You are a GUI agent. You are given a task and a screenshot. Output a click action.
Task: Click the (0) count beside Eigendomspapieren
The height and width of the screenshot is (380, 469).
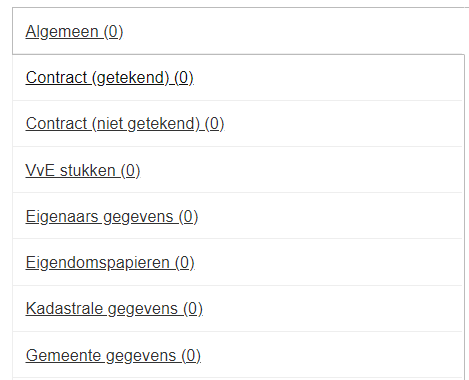pyautogui.click(x=185, y=263)
